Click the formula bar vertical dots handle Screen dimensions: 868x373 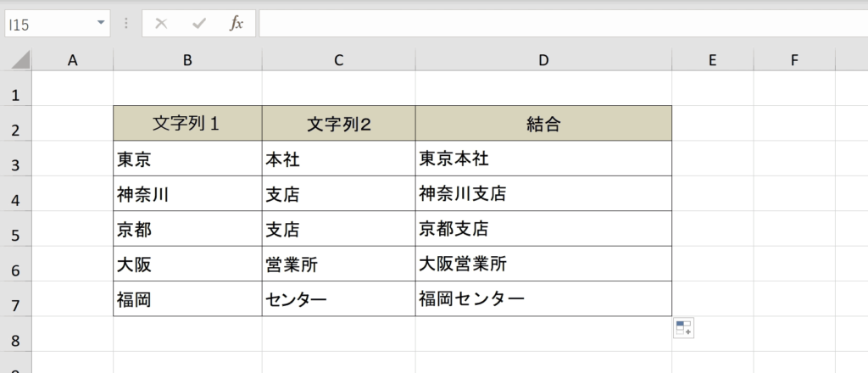point(126,24)
